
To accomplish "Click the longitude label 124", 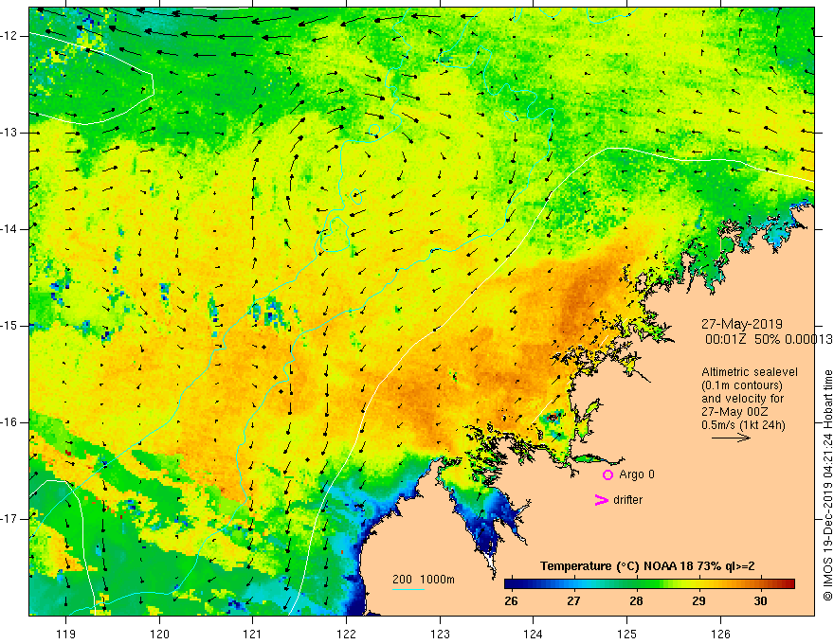I will pyautogui.click(x=534, y=634).
